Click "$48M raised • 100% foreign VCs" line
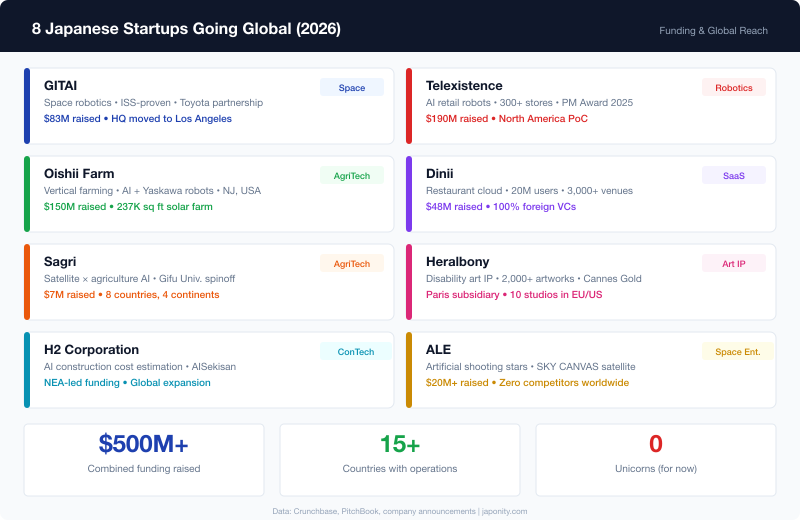This screenshot has width=800, height=520. point(501,207)
